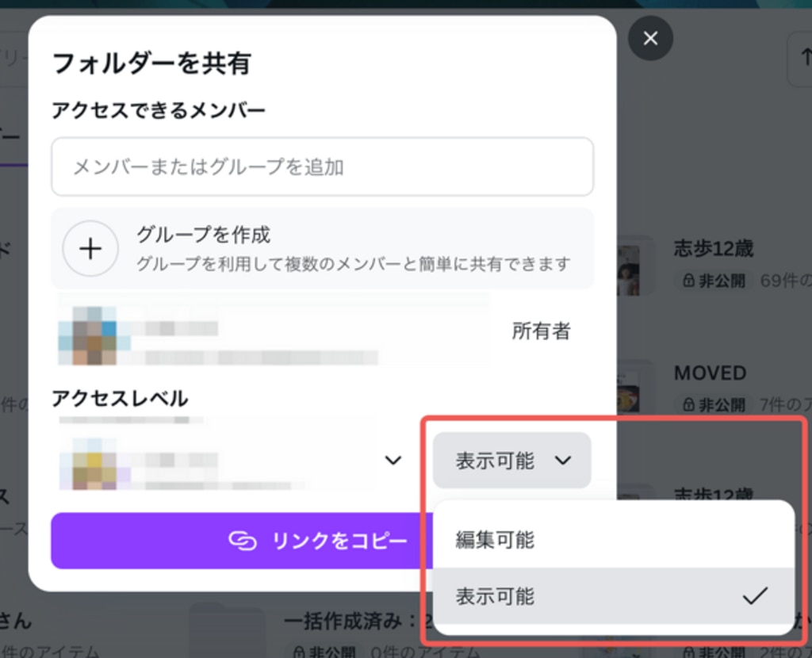Click the lock icon under MOVED folder
The width and height of the screenshot is (812, 658).
[x=688, y=405]
